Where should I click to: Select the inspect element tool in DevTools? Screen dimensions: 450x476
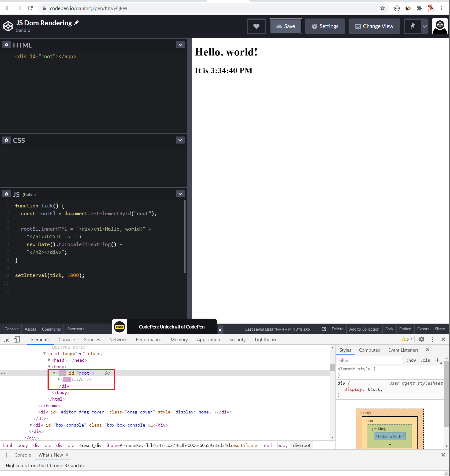click(x=6, y=339)
